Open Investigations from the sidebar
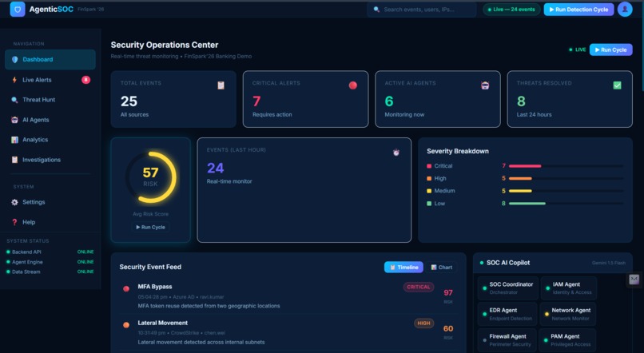Image resolution: width=644 pixels, height=353 pixels. pos(50,160)
